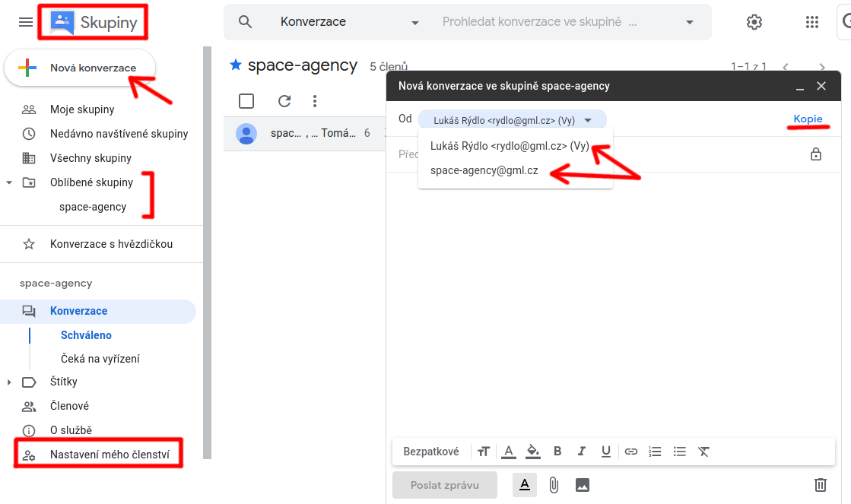This screenshot has height=504, width=851.
Task: Refresh the conversation list
Action: 284,101
